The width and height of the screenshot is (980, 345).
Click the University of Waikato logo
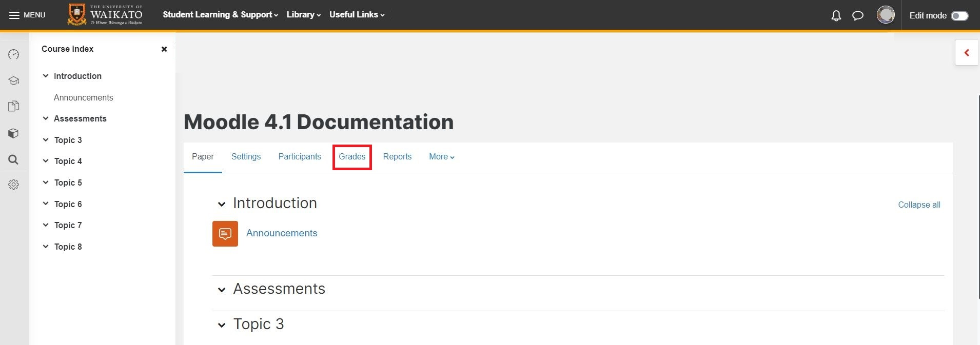105,14
